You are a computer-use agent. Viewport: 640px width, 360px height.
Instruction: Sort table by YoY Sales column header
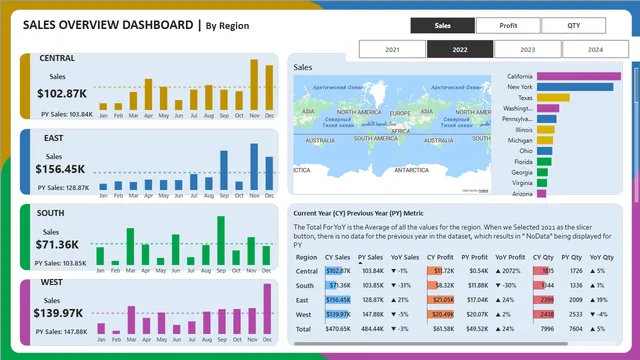405,257
